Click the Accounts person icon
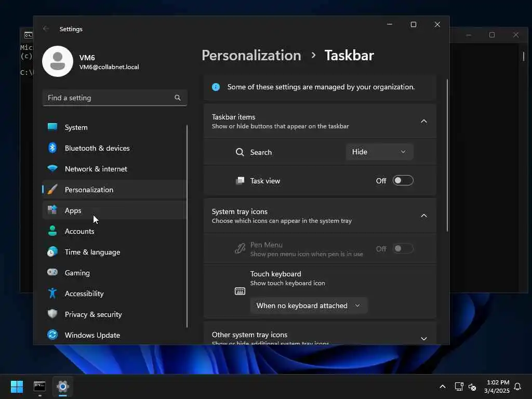Viewport: 532px width, 399px height. point(52,231)
